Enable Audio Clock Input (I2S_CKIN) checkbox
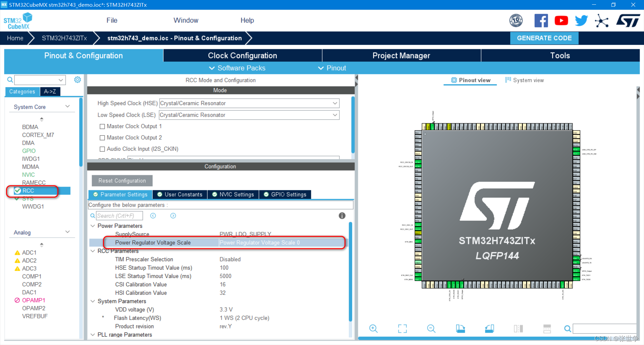Viewport: 644px width, 345px height. coord(102,149)
